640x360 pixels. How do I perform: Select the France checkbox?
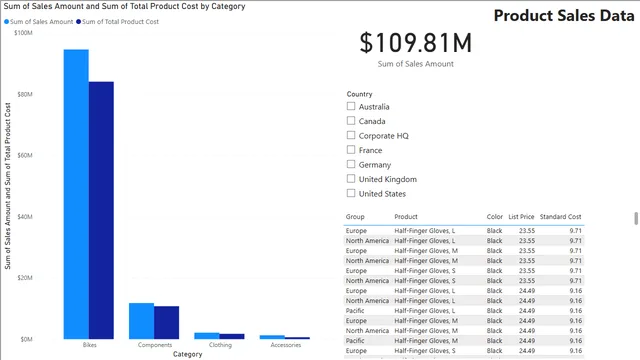351,149
